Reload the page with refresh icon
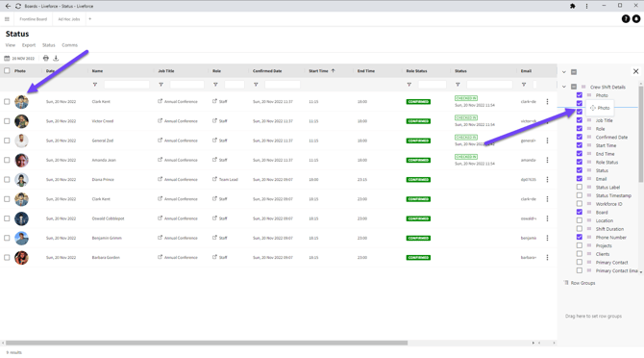This screenshot has width=644, height=358. click(x=18, y=6)
